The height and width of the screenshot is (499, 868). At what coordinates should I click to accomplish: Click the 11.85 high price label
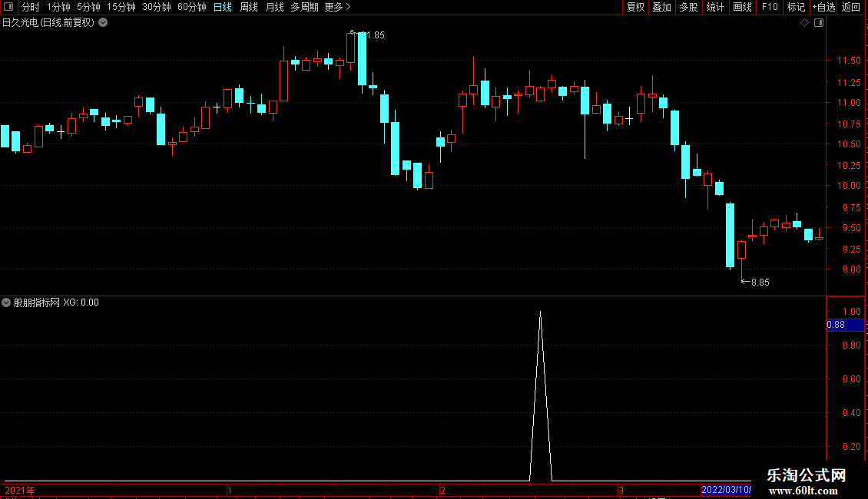click(x=372, y=35)
